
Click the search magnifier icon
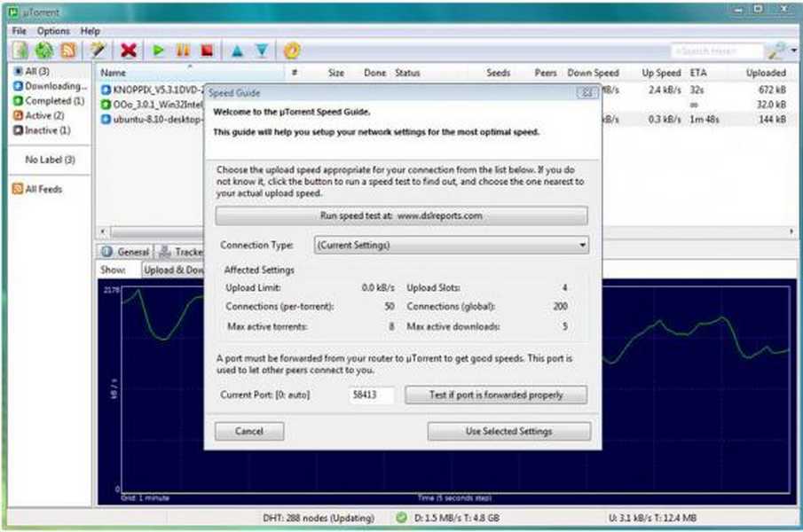click(775, 51)
